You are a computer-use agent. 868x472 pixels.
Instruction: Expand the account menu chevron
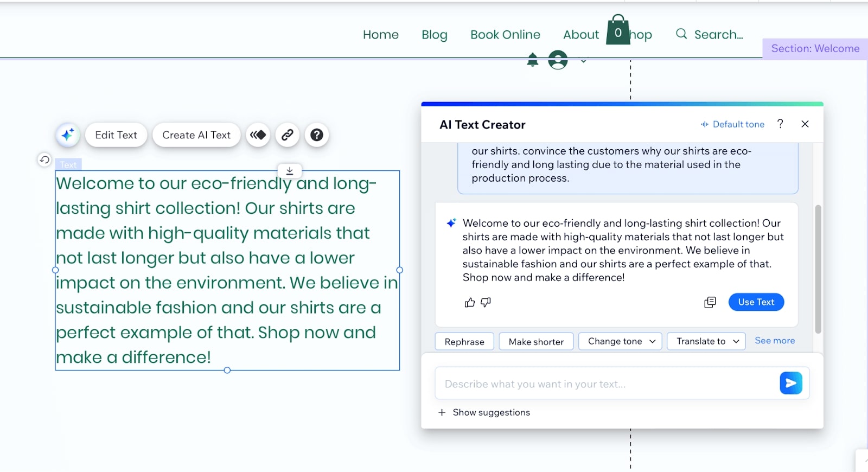584,61
